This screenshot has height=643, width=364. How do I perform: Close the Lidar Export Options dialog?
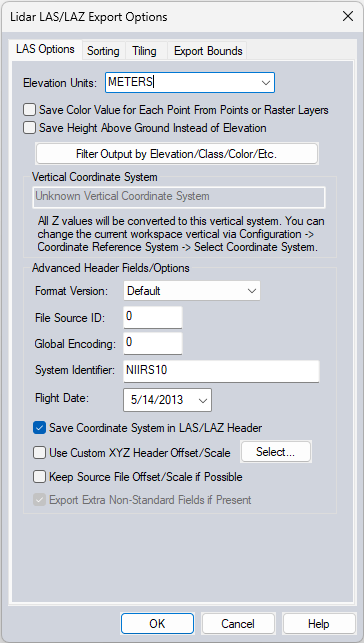pos(348,16)
